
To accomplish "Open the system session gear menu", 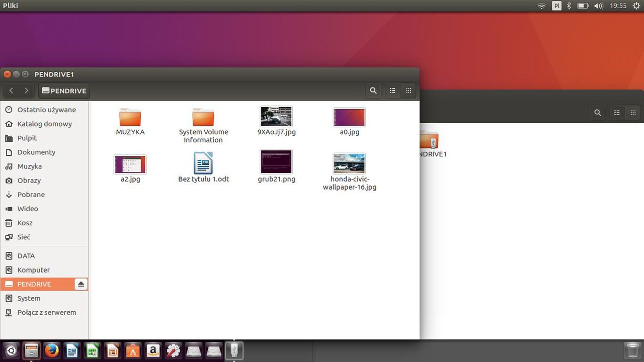I will tap(636, 6).
